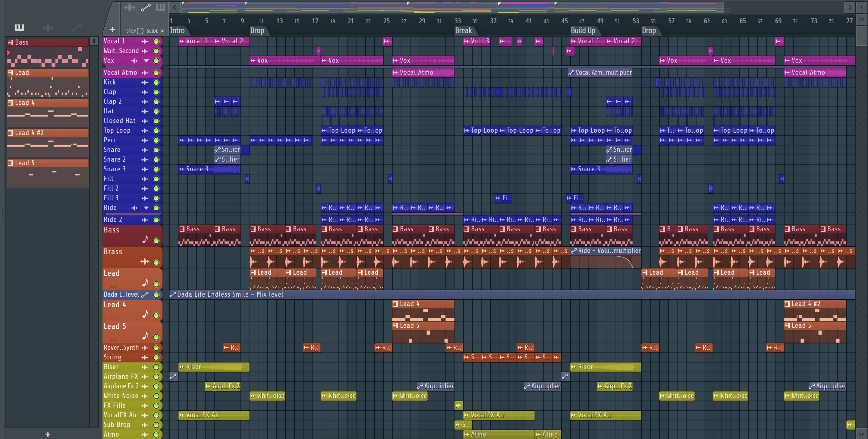The image size is (868, 439).
Task: Mute the Vocal 1 track
Action: pyautogui.click(x=156, y=42)
